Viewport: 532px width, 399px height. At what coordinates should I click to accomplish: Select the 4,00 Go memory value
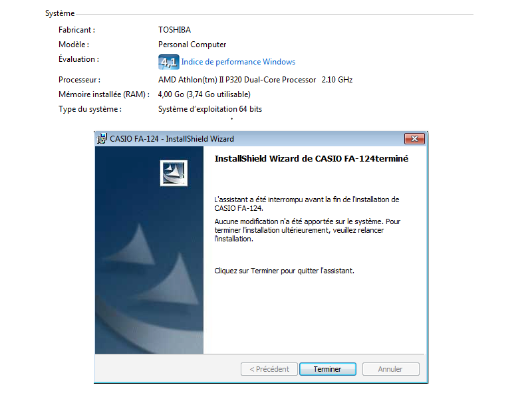(204, 94)
